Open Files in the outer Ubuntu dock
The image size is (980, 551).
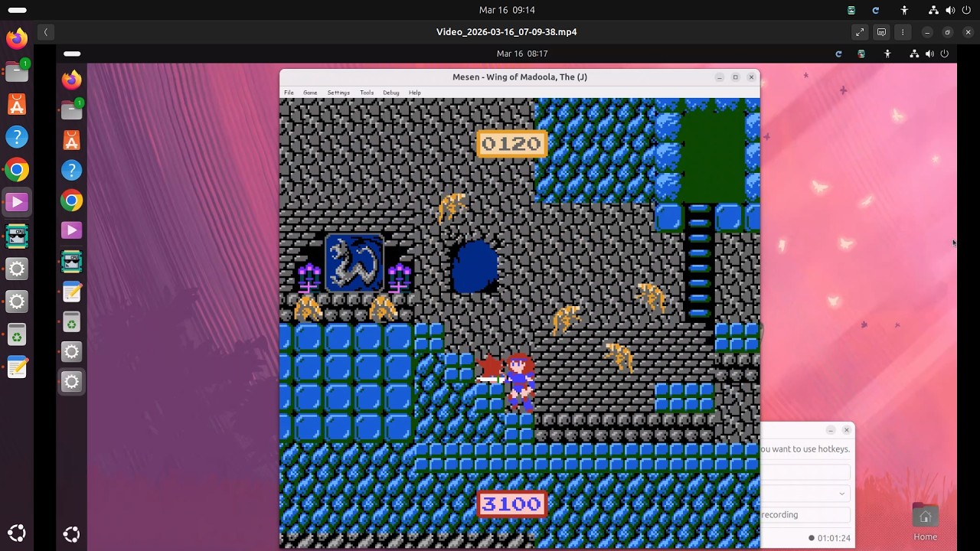[x=17, y=71]
